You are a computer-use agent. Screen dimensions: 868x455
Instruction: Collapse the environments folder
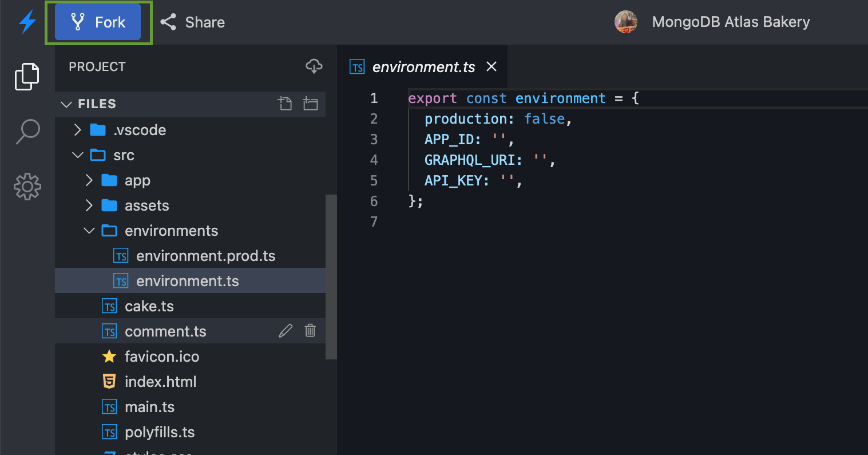89,230
